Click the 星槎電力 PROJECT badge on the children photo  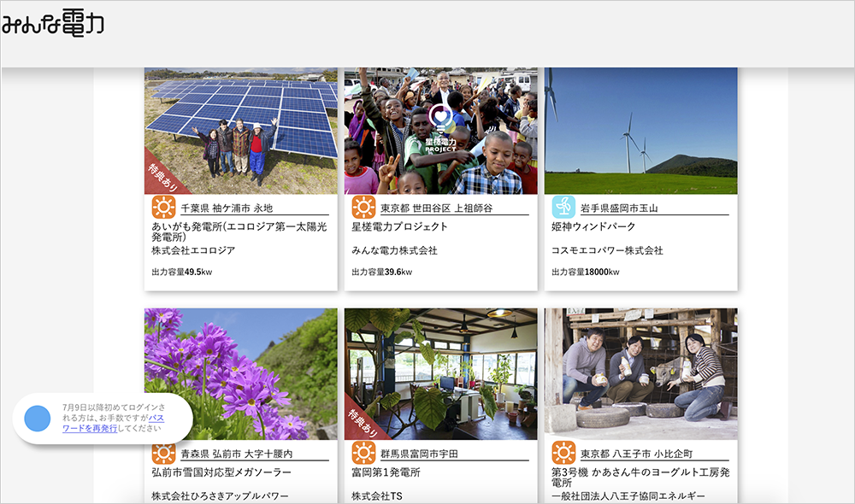440,129
